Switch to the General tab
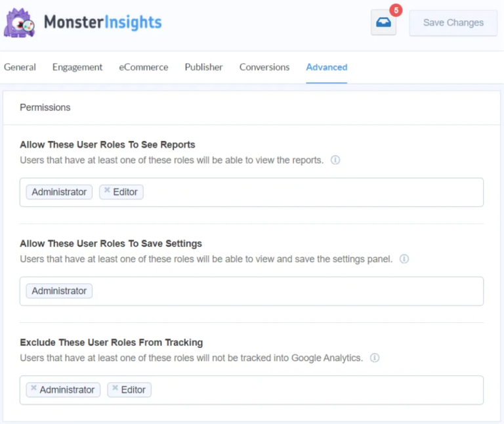 [x=20, y=67]
